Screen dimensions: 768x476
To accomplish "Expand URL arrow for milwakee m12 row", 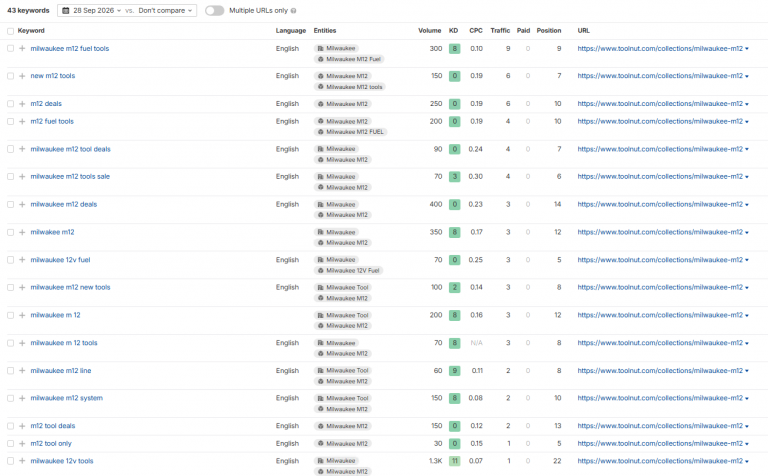I will click(x=747, y=233).
